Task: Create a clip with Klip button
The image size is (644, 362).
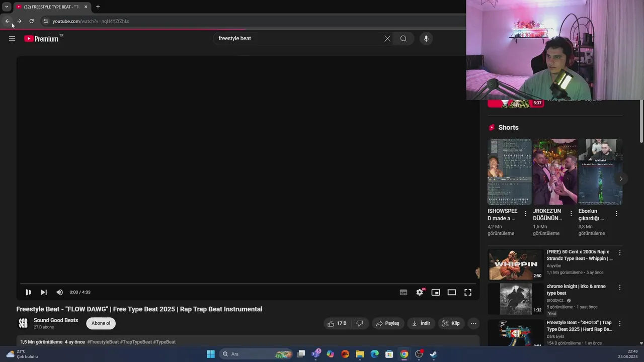Action: tap(451, 323)
